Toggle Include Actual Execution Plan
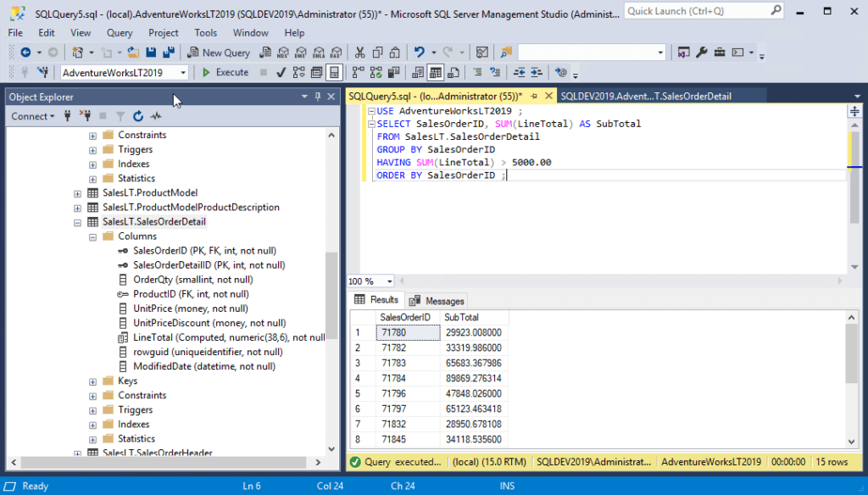Viewport: 868px width, 495px height. click(x=359, y=73)
